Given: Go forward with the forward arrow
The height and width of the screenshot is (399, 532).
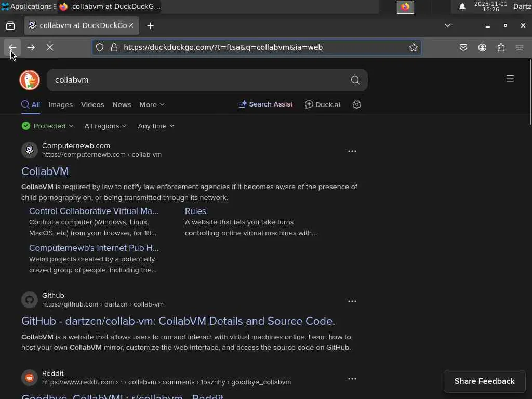Looking at the screenshot, I should click(31, 47).
